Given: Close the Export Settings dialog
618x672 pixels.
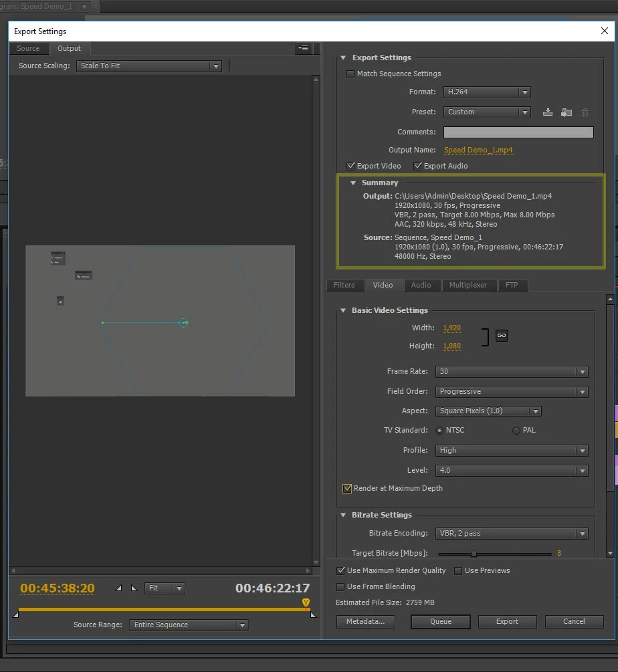Looking at the screenshot, I should (x=604, y=31).
